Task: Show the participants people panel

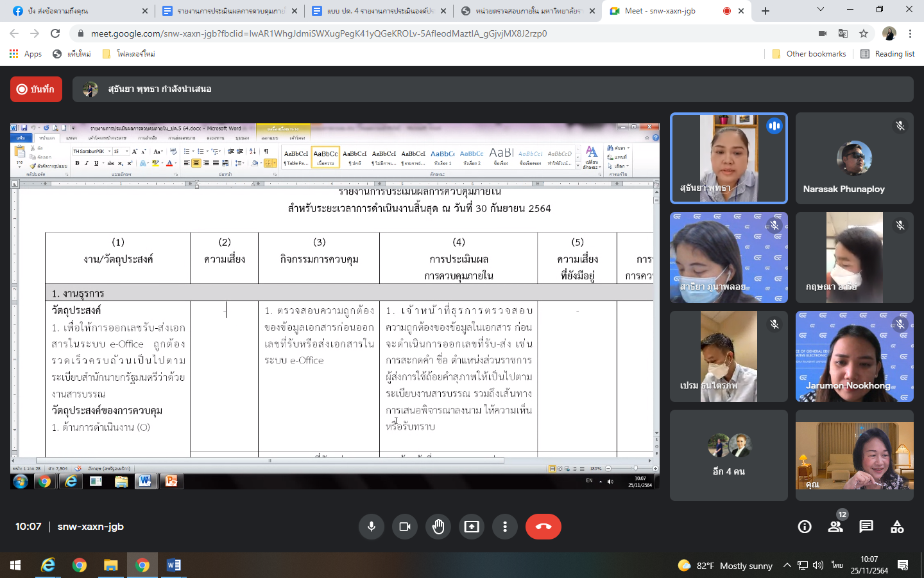Action: click(835, 527)
